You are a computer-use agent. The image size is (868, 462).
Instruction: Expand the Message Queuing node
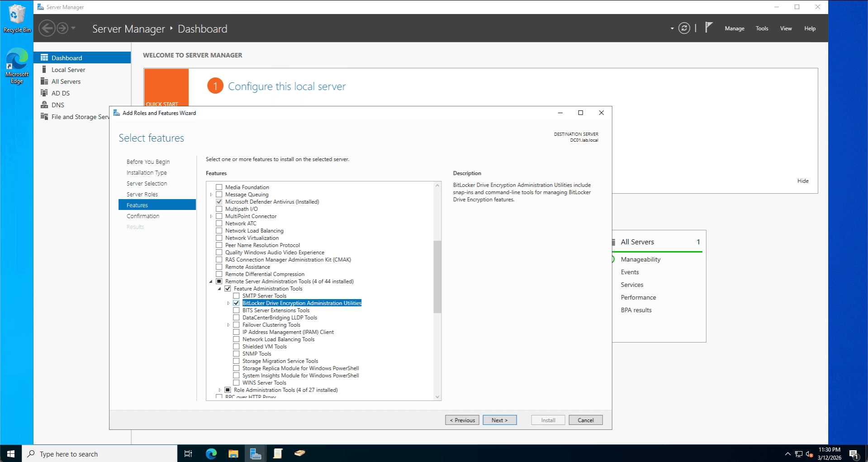click(211, 194)
